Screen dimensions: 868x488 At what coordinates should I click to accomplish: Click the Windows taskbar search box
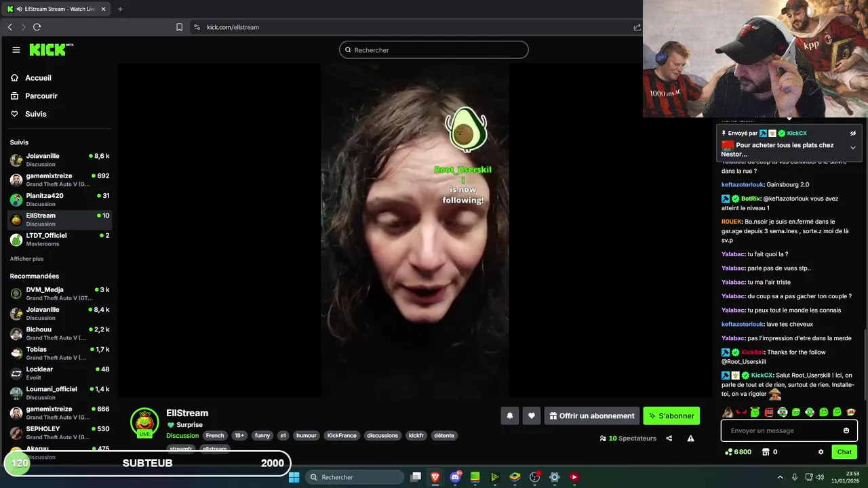pyautogui.click(x=354, y=477)
